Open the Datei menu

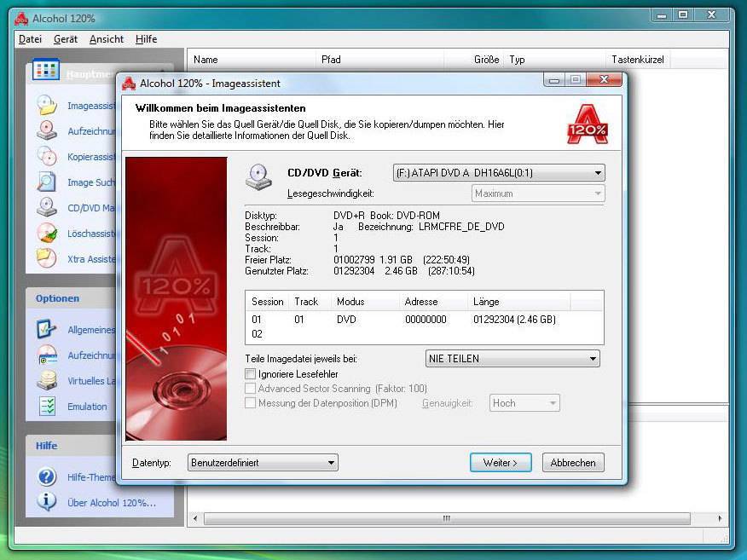[x=30, y=39]
